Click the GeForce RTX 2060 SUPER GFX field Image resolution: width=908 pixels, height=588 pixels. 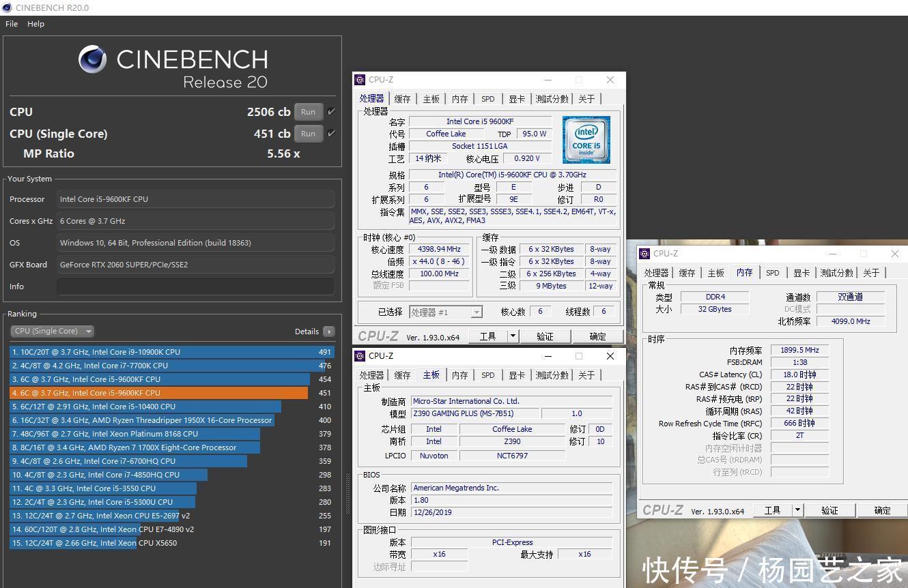[x=195, y=265]
